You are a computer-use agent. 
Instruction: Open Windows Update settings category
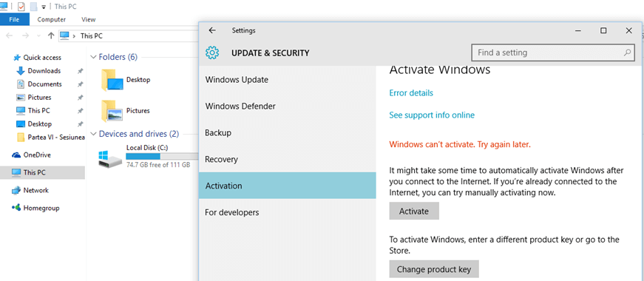pyautogui.click(x=287, y=80)
